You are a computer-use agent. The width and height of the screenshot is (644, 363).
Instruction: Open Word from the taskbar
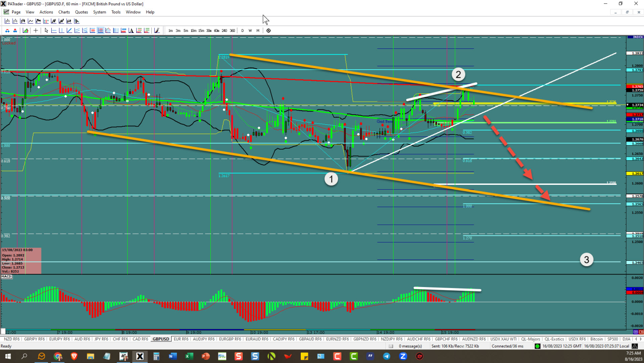click(x=173, y=356)
